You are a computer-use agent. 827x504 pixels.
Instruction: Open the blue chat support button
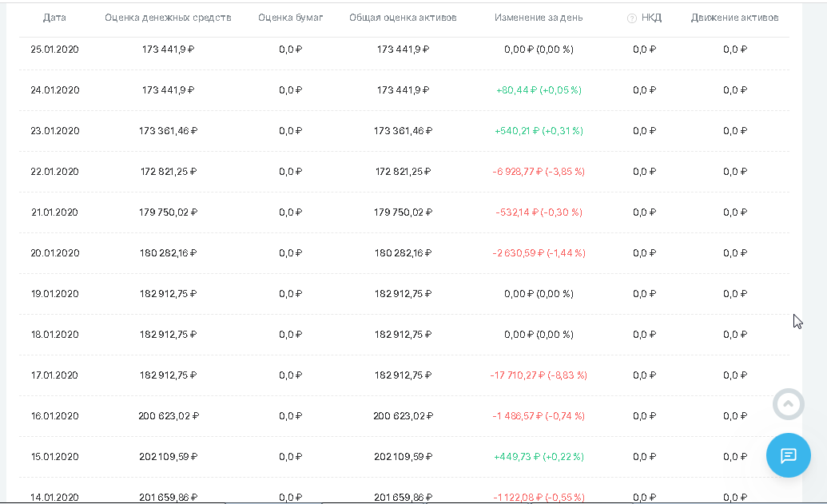[x=788, y=455]
